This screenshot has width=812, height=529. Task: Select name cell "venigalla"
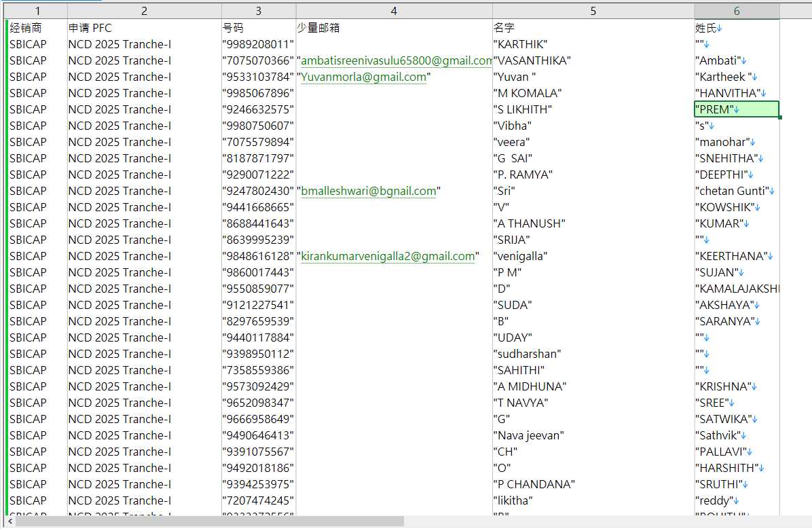point(593,256)
